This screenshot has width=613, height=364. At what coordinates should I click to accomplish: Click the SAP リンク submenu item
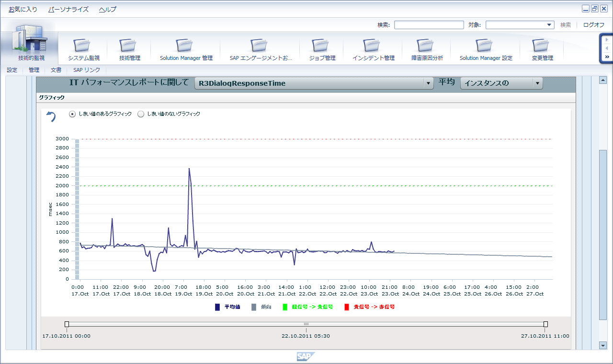(x=87, y=70)
